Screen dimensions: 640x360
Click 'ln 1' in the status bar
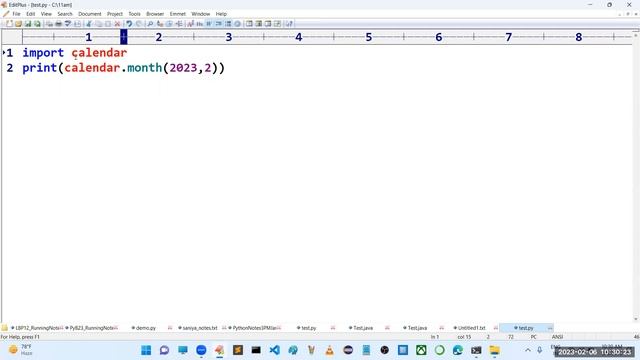pyautogui.click(x=435, y=337)
